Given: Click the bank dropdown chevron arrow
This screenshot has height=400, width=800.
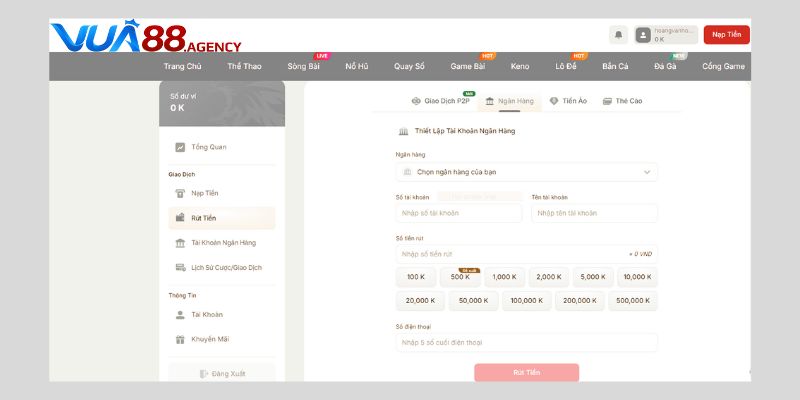Looking at the screenshot, I should (x=647, y=172).
